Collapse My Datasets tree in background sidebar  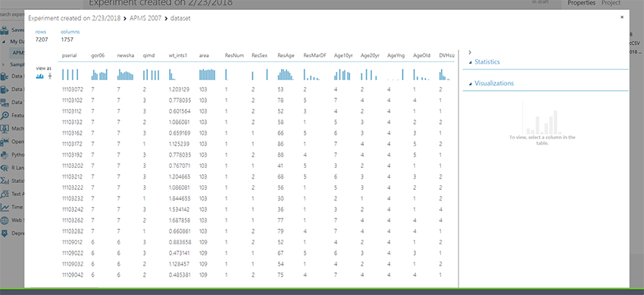tap(4, 42)
